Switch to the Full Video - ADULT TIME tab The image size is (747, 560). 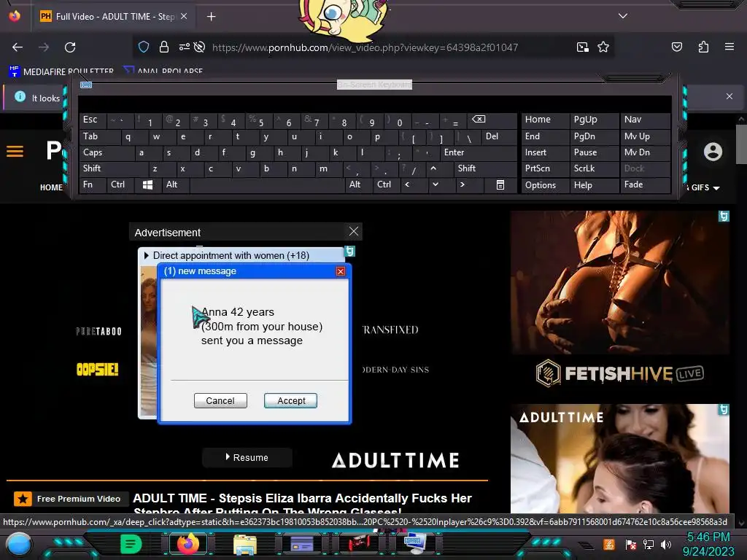pyautogui.click(x=115, y=17)
